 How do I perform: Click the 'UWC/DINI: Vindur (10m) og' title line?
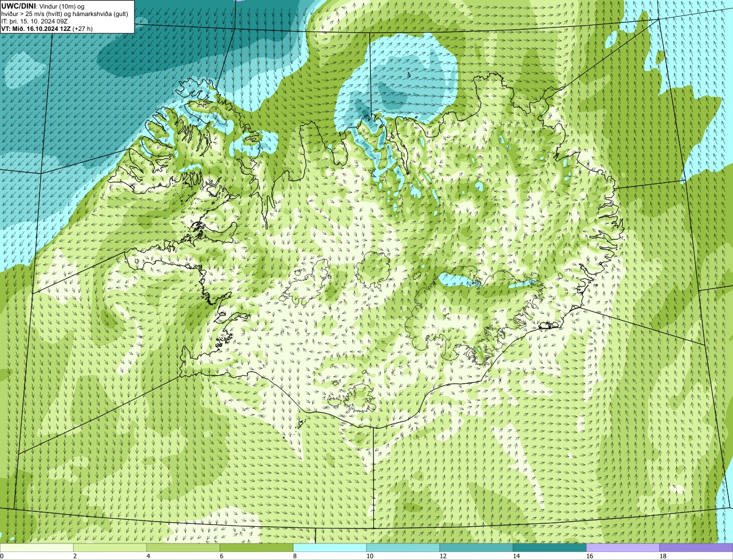(x=43, y=6)
